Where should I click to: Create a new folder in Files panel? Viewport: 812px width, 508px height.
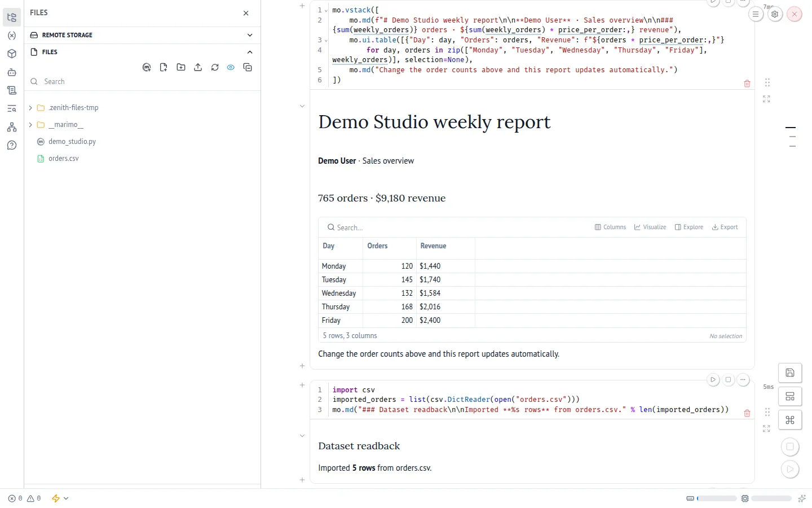coord(181,67)
